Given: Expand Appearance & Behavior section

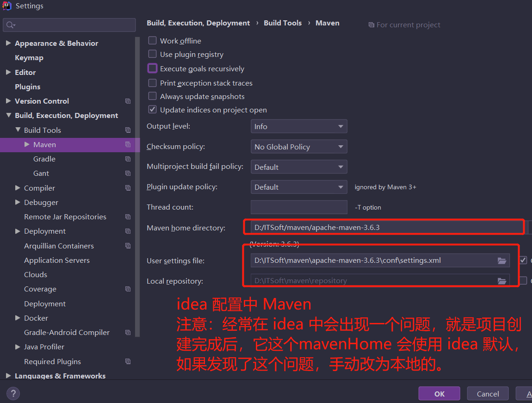Looking at the screenshot, I should point(8,43).
